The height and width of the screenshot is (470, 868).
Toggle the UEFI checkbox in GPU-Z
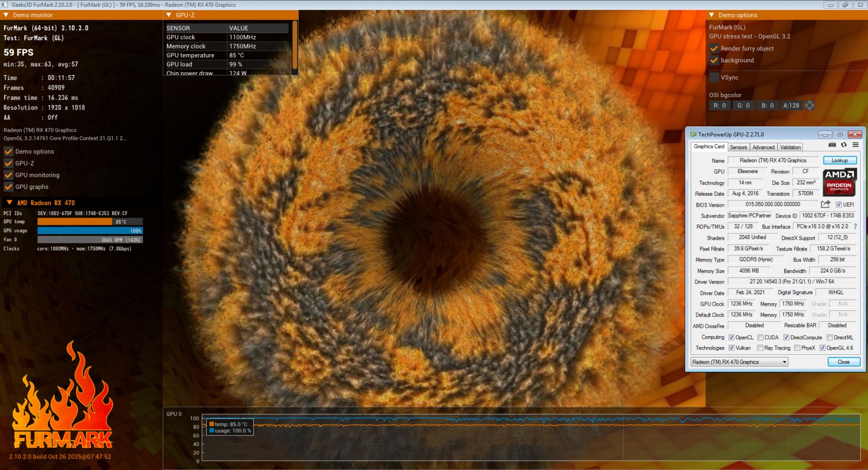tap(839, 205)
